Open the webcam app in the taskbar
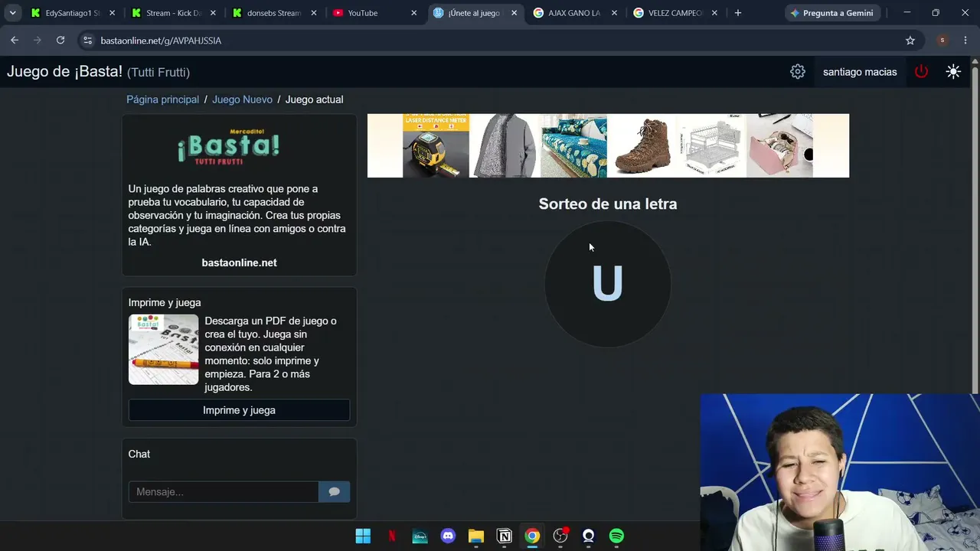980x551 pixels. click(x=588, y=536)
